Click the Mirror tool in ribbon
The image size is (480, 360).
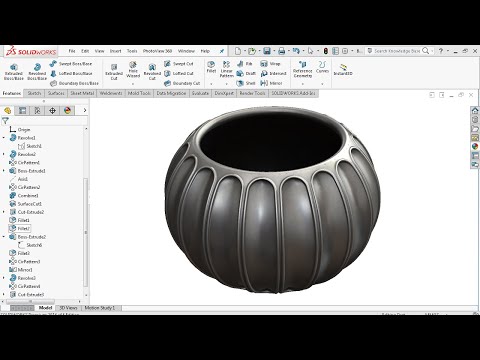tap(271, 83)
